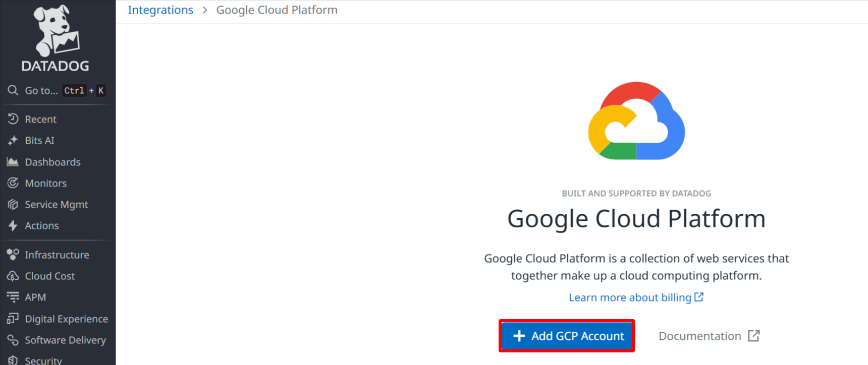Open the Documentation link
The height and width of the screenshot is (365, 868).
pos(709,336)
